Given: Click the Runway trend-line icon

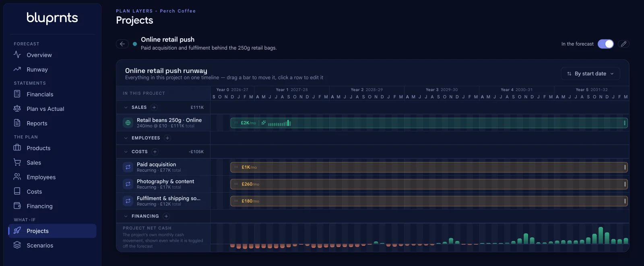Looking at the screenshot, I should 17,69.
